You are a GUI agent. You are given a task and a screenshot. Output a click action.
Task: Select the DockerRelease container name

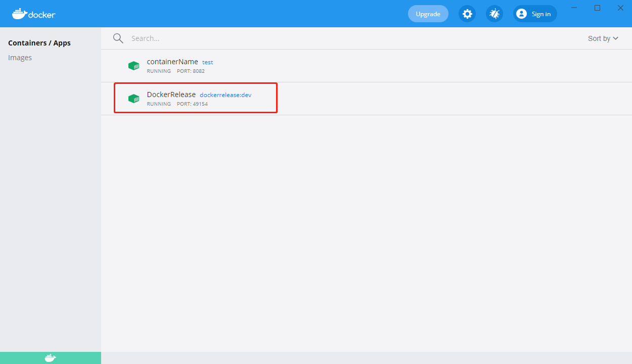tap(171, 95)
